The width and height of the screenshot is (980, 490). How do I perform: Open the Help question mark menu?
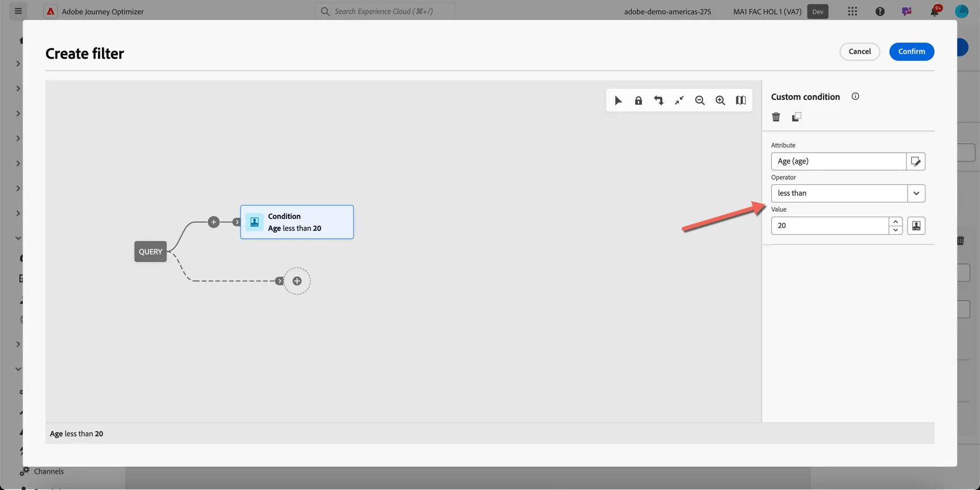point(880,11)
